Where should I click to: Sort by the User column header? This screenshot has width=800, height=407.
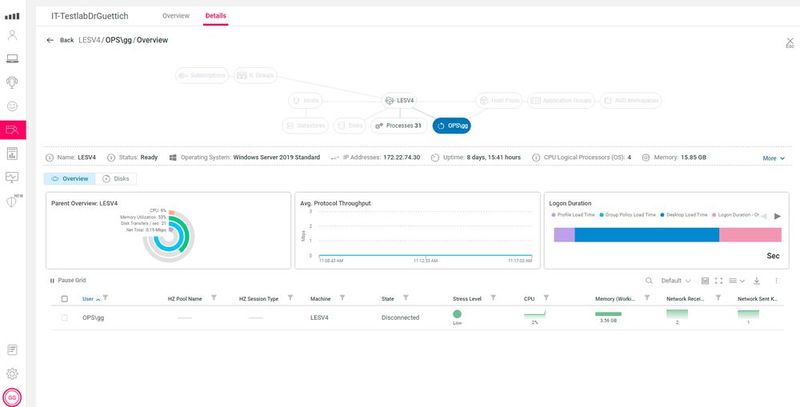(x=88, y=299)
